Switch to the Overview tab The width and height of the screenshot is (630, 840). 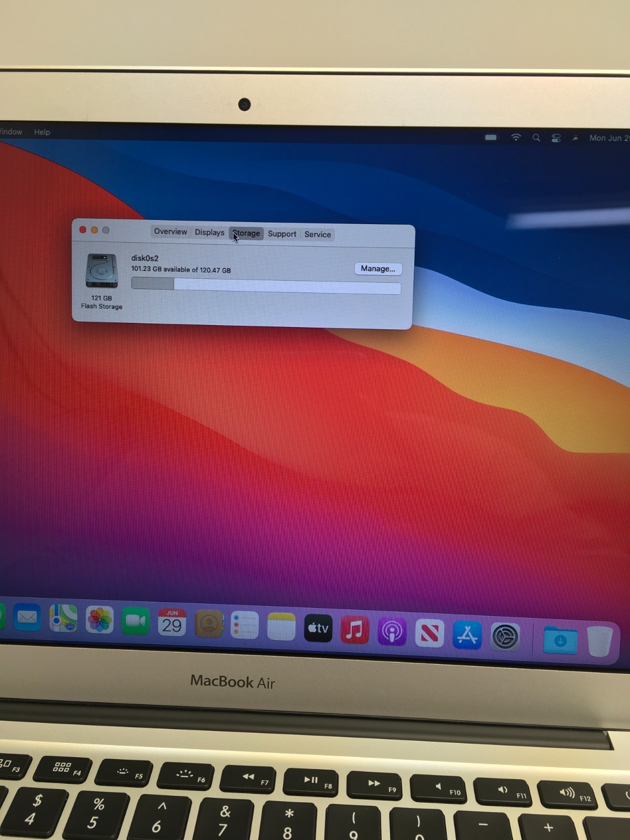[170, 232]
